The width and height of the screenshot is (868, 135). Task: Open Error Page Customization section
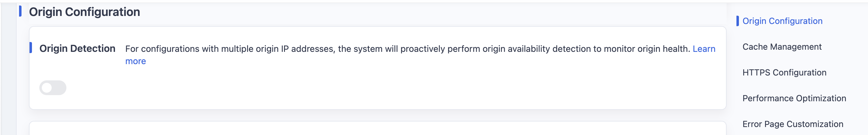tap(792, 124)
